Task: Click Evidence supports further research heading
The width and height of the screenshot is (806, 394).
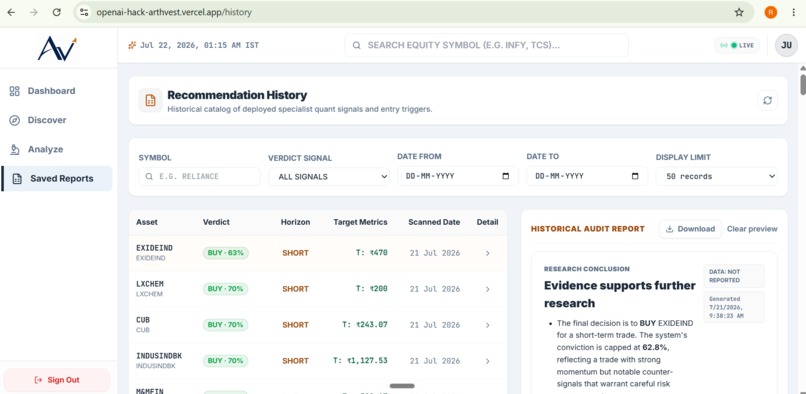Action: pyautogui.click(x=619, y=294)
